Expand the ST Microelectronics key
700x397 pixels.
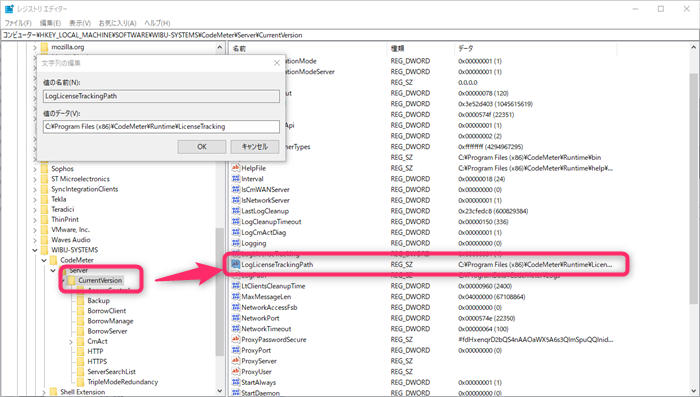point(35,179)
